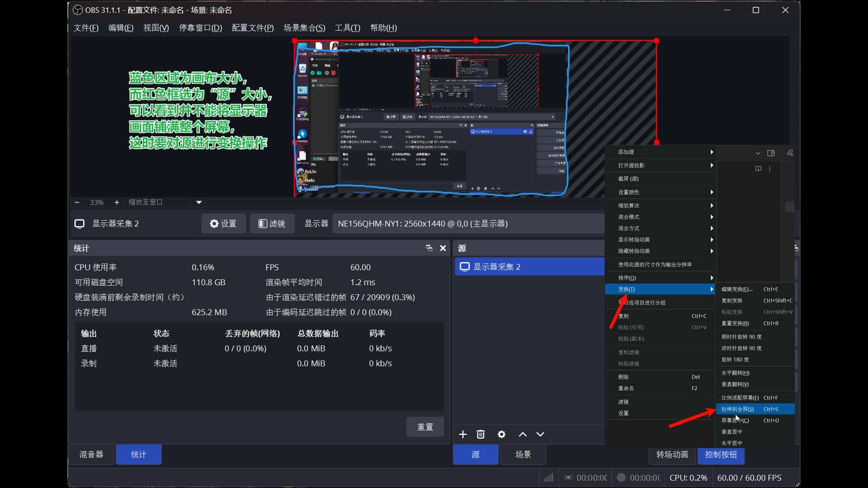Float the 统计 stats dock with popout icon
868x488 pixels.
(x=429, y=248)
